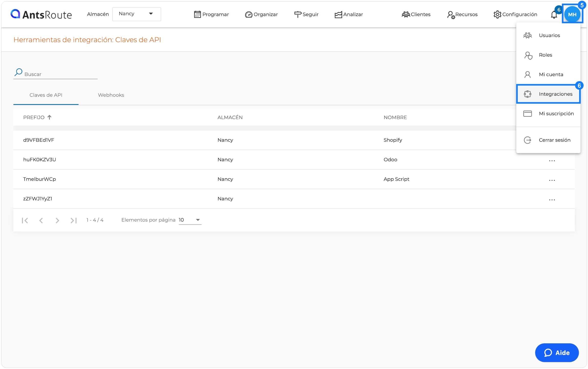Click the Mi cuenta person icon
The height and width of the screenshot is (369, 588).
pyautogui.click(x=527, y=74)
